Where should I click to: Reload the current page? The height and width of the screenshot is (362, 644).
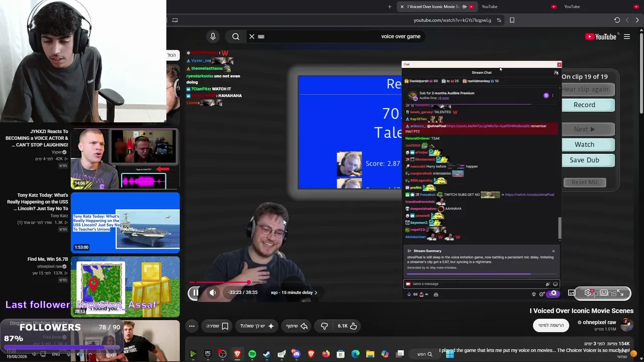pos(617,20)
